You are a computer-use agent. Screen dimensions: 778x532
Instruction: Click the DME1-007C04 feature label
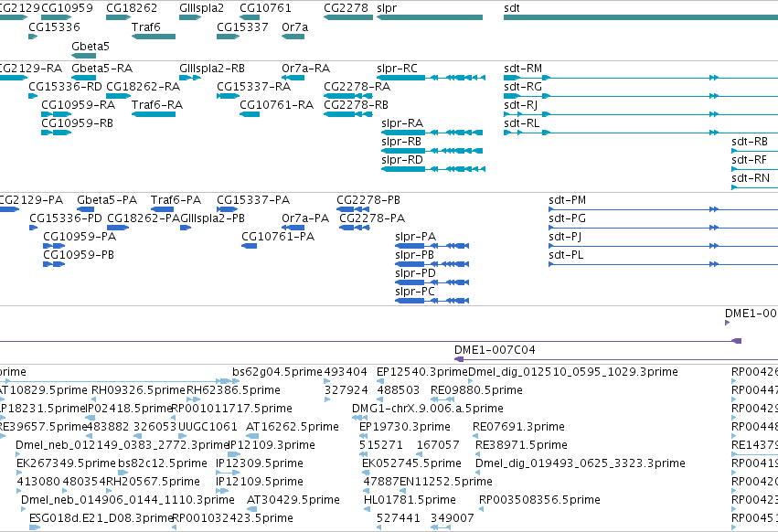click(x=495, y=350)
